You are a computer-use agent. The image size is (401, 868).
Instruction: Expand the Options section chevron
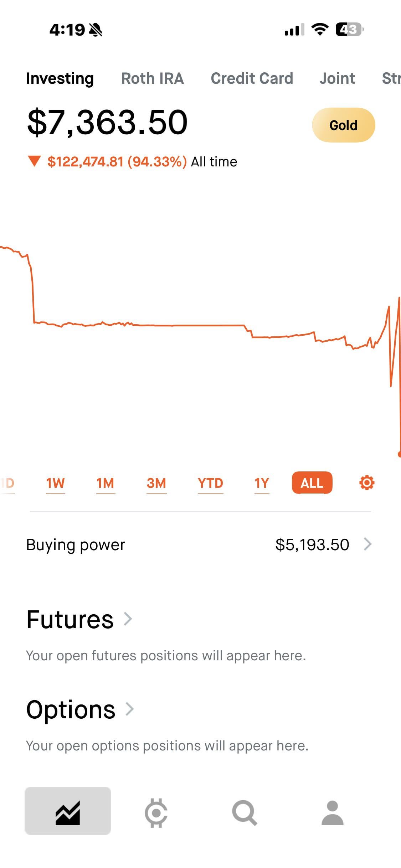(x=130, y=709)
